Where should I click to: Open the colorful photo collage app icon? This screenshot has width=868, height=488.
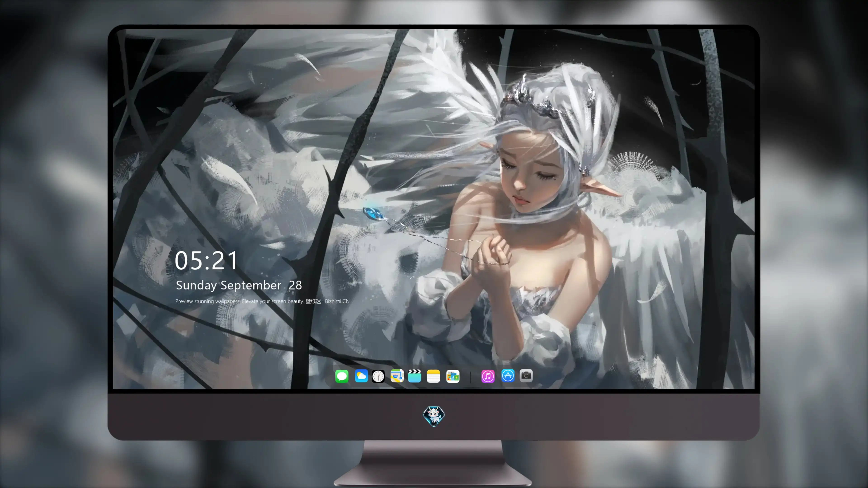click(453, 376)
